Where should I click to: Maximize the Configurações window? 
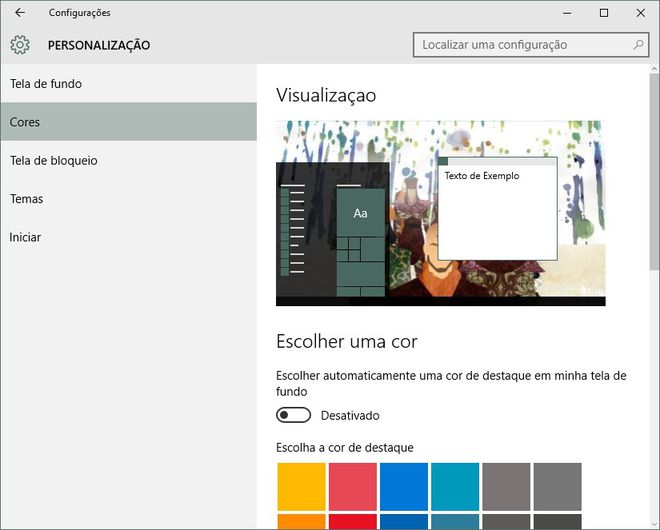click(604, 13)
